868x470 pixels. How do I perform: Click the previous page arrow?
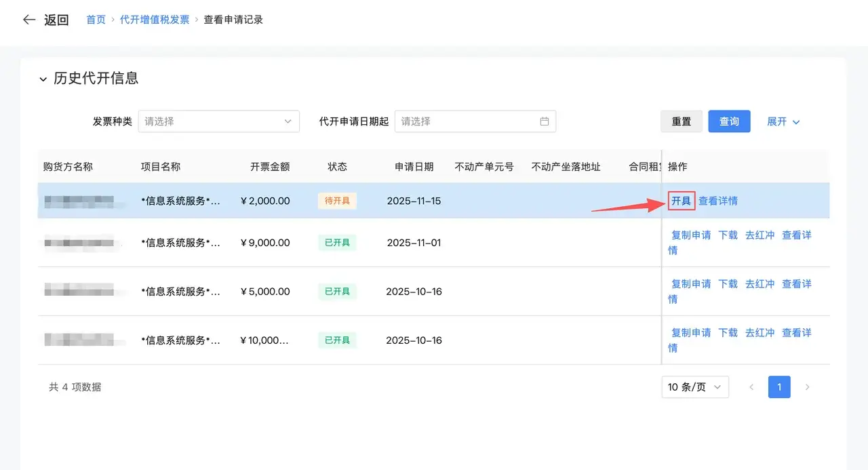click(751, 387)
